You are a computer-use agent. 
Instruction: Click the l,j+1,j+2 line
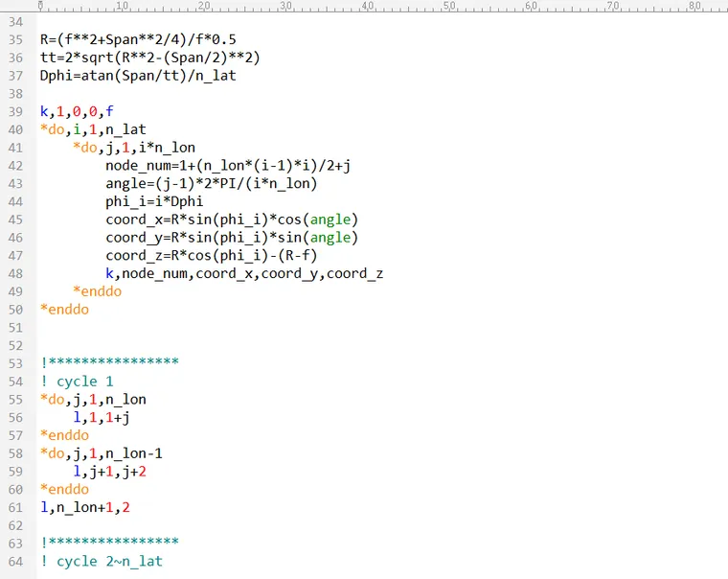(109, 472)
